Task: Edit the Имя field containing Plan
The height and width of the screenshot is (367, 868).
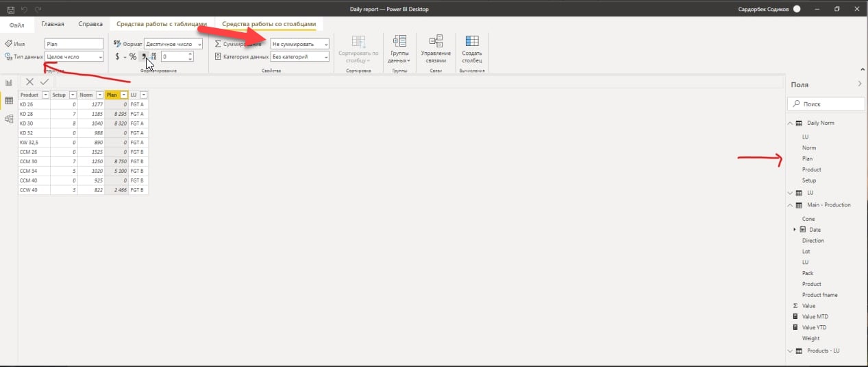Action: [x=74, y=44]
